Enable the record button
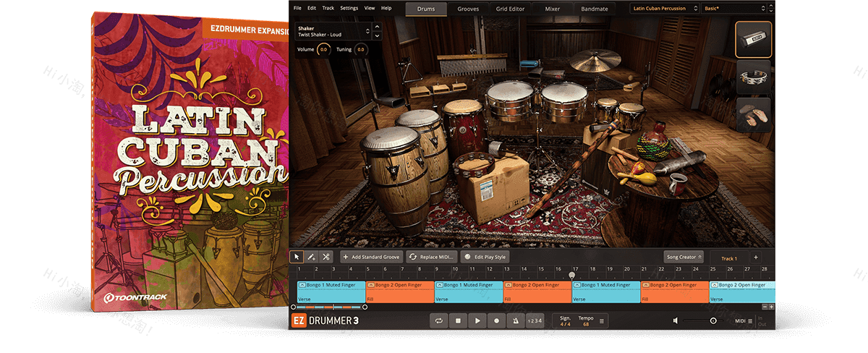 coord(495,320)
